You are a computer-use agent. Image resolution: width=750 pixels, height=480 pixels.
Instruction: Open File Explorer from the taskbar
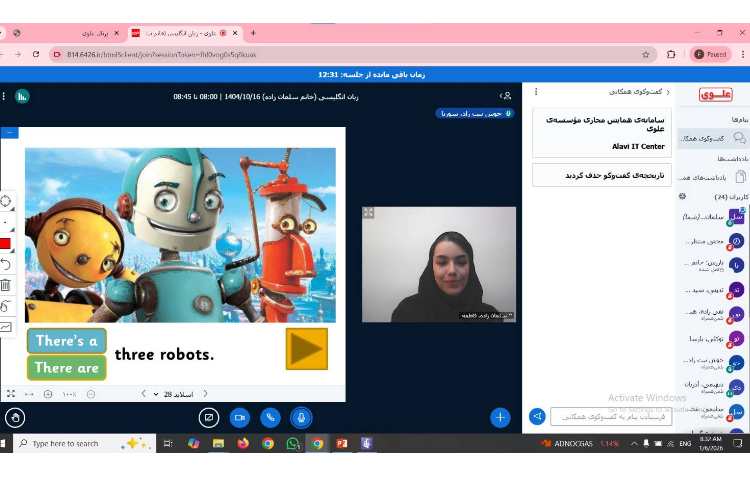[219, 444]
